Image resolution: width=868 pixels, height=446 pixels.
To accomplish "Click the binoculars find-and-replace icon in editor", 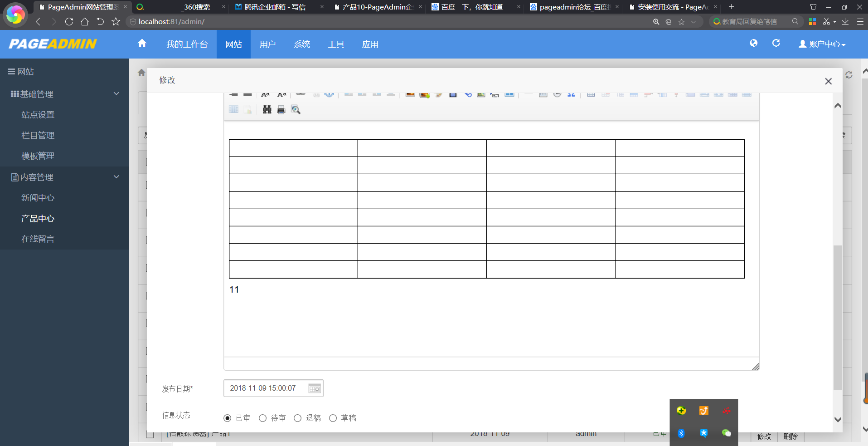I will coord(267,109).
